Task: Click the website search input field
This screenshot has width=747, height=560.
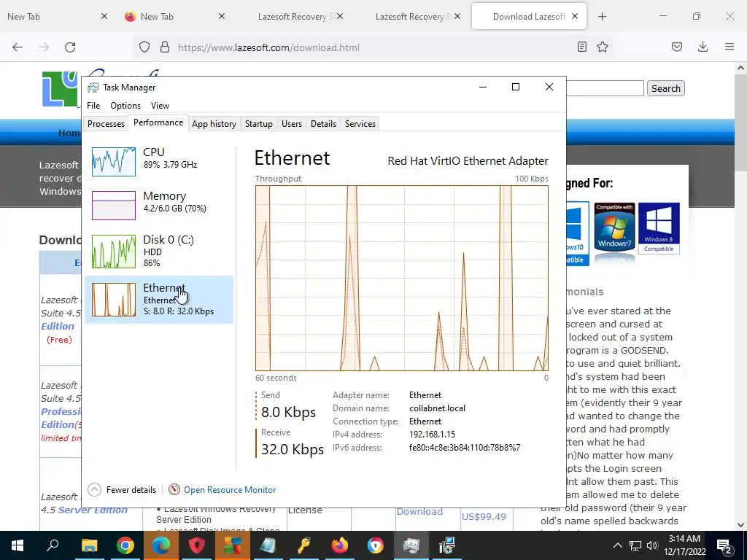Action: 605,88
